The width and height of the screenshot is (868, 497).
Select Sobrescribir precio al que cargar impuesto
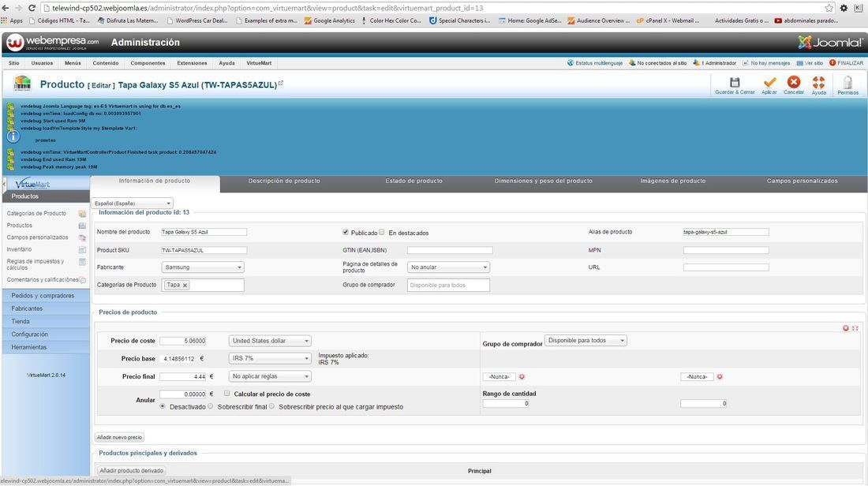click(271, 406)
